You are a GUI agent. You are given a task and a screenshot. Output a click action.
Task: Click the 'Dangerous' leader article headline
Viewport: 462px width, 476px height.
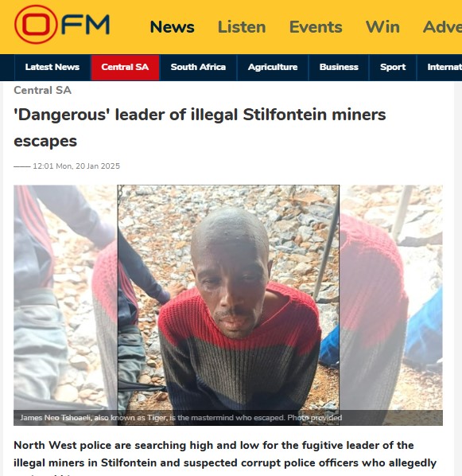[200, 128]
